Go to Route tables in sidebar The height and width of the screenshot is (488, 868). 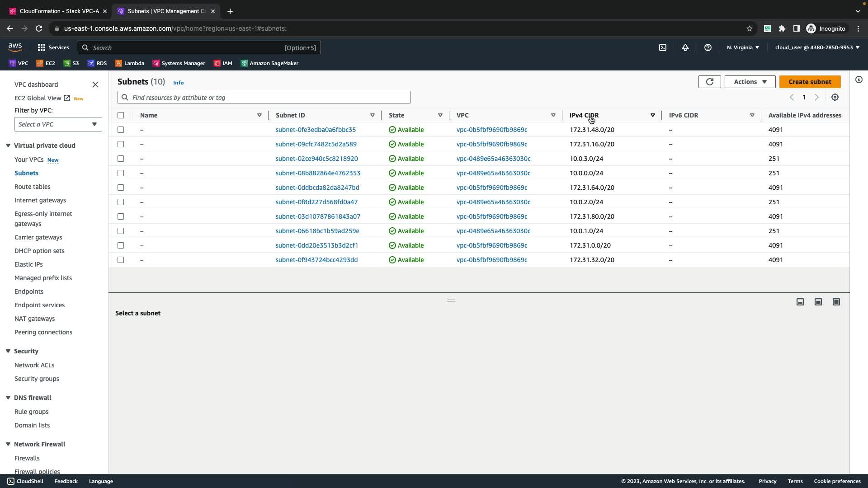32,187
